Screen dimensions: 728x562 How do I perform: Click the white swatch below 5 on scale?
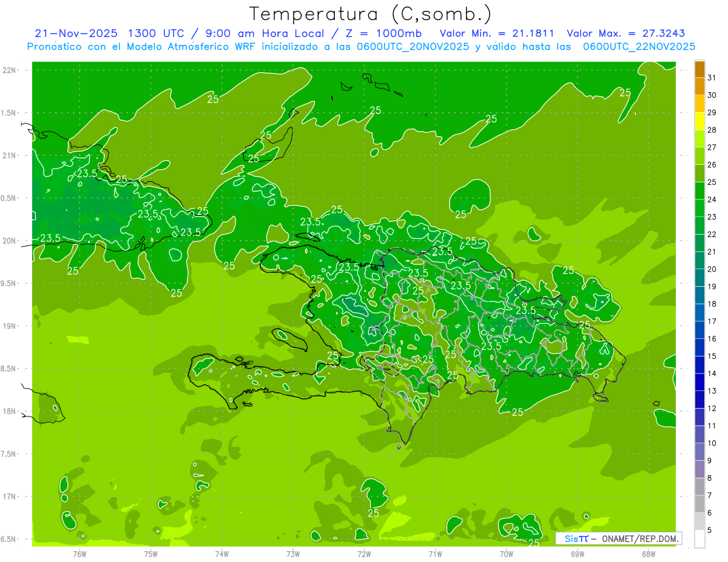[x=699, y=539]
